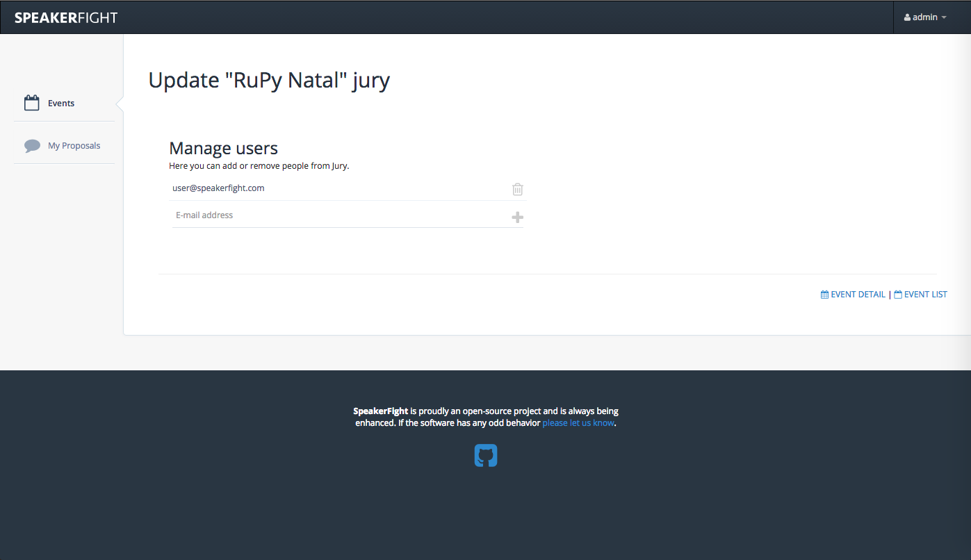Open the EVENT LIST link
The image size is (971, 560).
coord(920,295)
